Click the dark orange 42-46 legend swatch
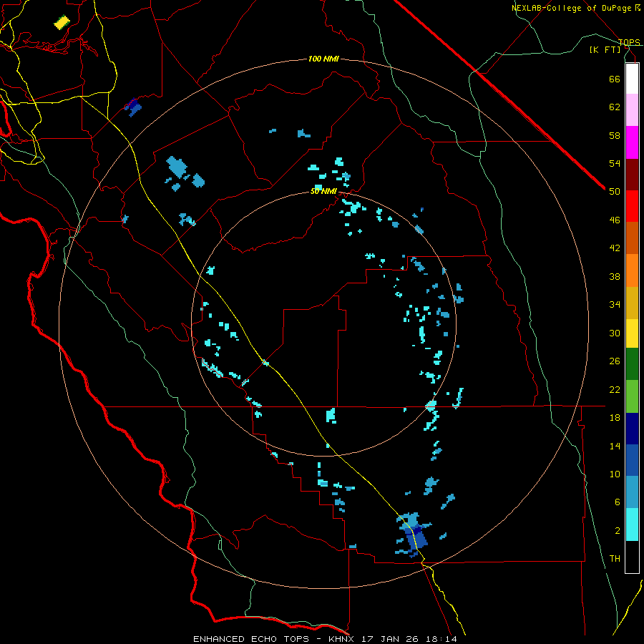644x644 pixels. [632, 238]
